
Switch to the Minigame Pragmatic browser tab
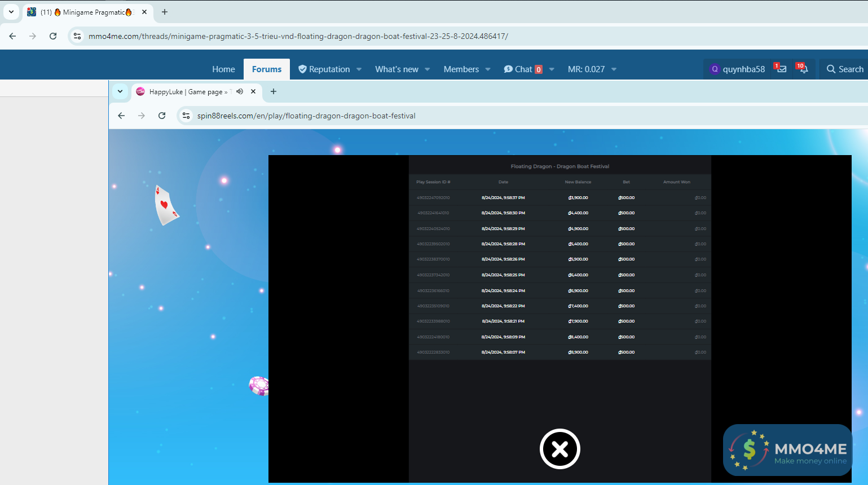click(88, 12)
